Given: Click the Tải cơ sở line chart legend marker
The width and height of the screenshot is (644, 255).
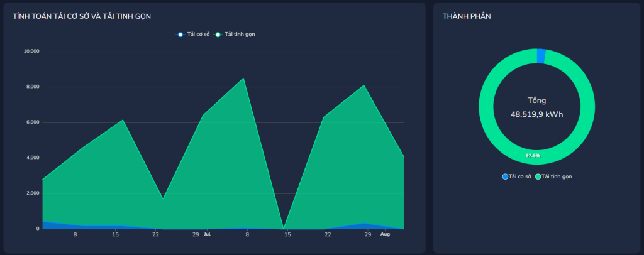Looking at the screenshot, I should click(x=180, y=34).
